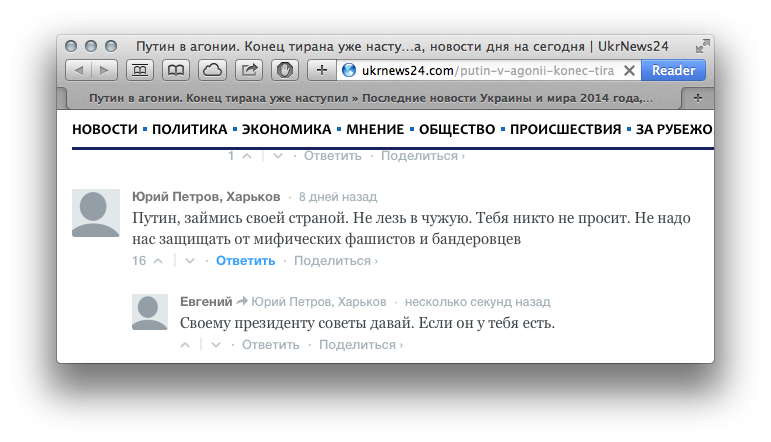
Task: Expand Поделиться under Юрий Петров's comment
Action: coord(336,261)
